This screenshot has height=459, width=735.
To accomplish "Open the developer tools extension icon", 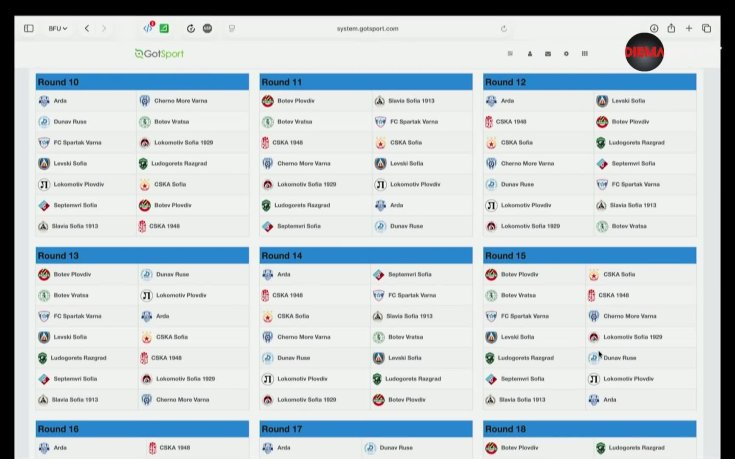I will pos(148,28).
